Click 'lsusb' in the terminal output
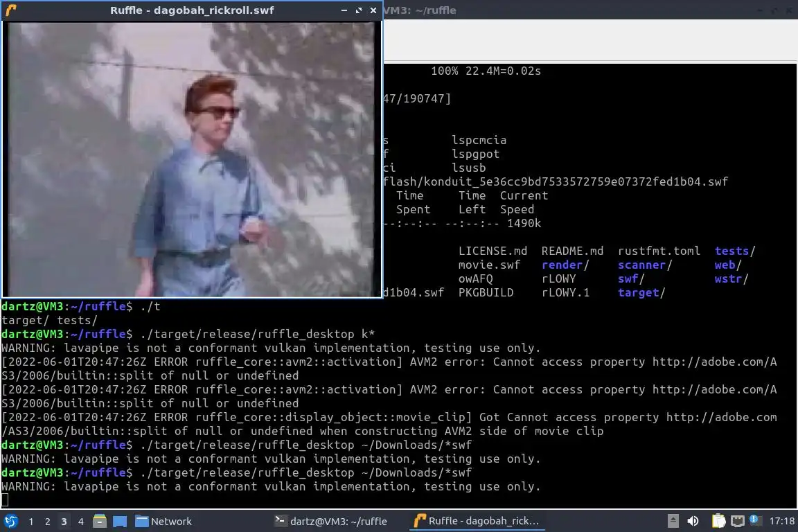 click(468, 168)
